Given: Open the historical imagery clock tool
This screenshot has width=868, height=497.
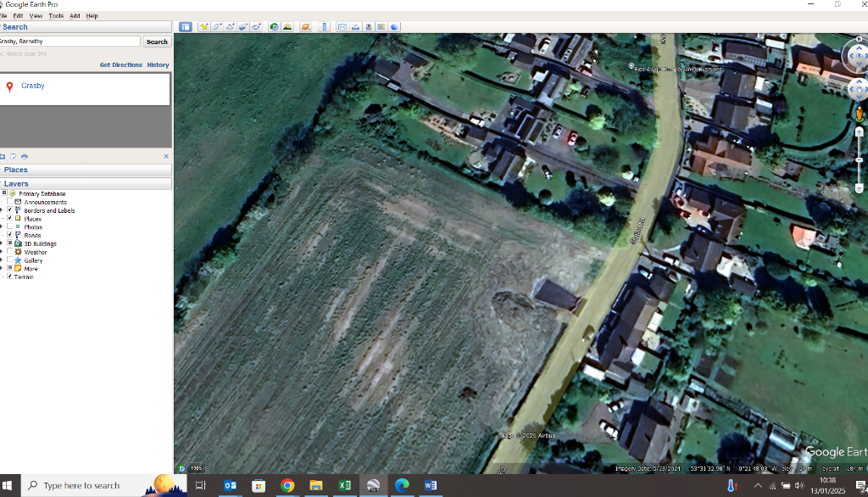Looking at the screenshot, I should tap(275, 27).
